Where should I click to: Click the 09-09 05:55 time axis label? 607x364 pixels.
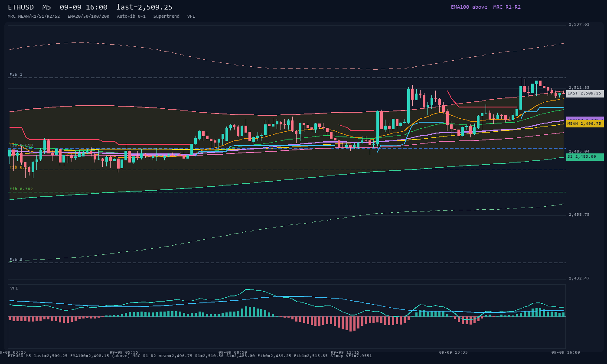(124, 352)
